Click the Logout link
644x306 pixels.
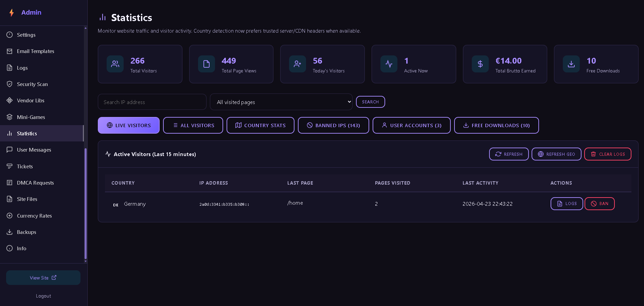pyautogui.click(x=43, y=296)
